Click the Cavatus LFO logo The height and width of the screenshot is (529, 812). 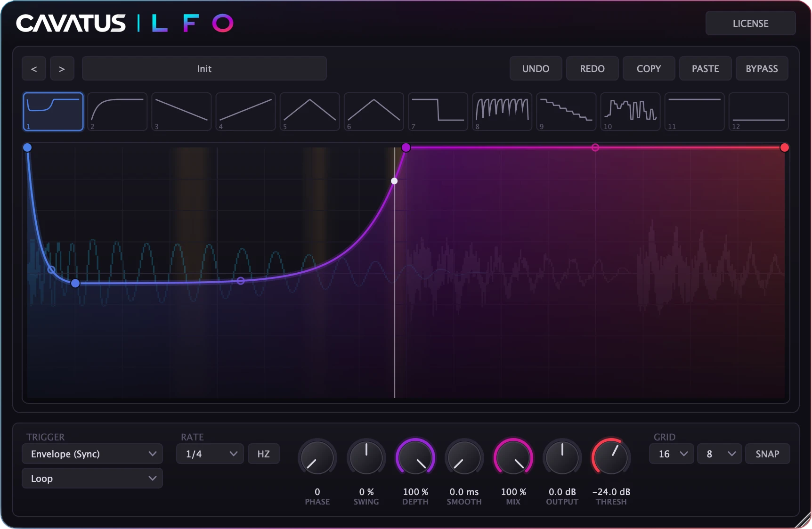tap(125, 23)
